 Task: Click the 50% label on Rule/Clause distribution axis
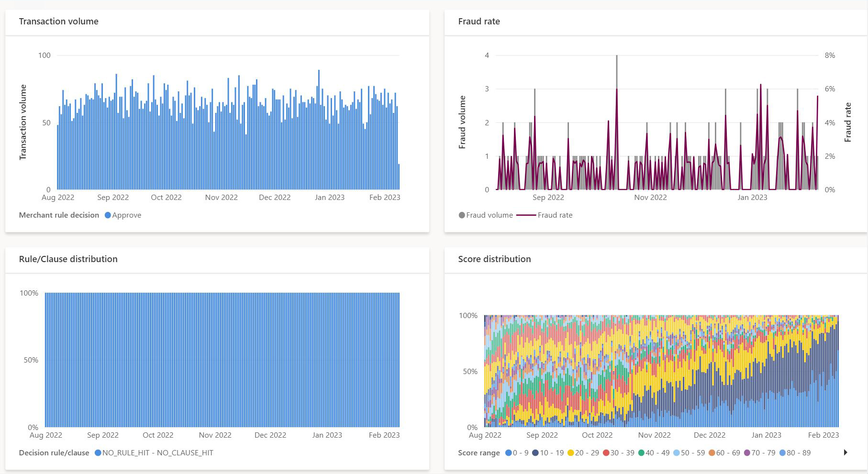31,360
